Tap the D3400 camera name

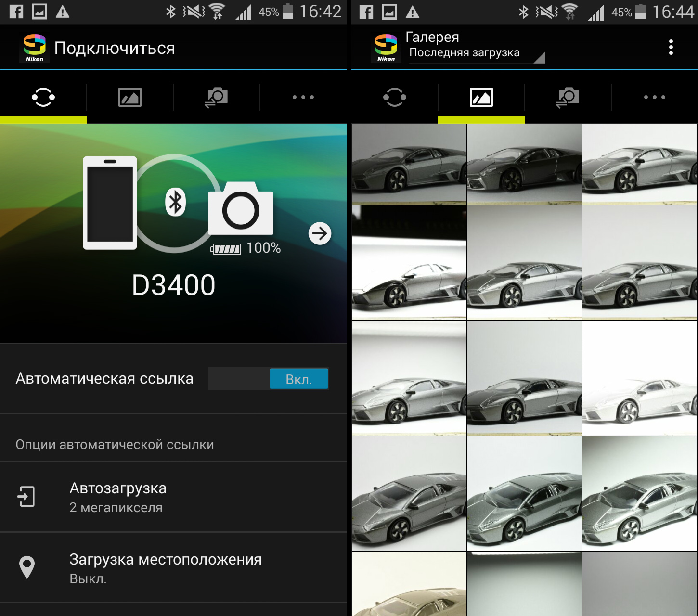pyautogui.click(x=173, y=285)
